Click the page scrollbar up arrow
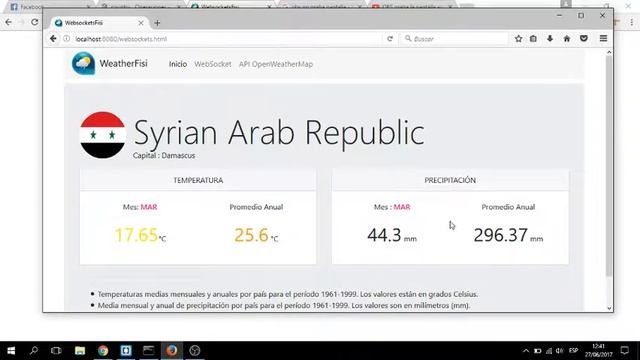 [x=609, y=52]
